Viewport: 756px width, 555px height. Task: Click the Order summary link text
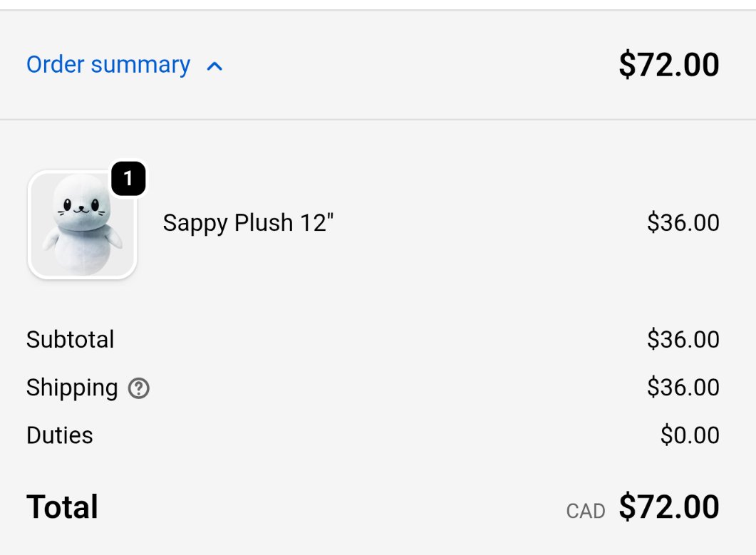pos(108,65)
